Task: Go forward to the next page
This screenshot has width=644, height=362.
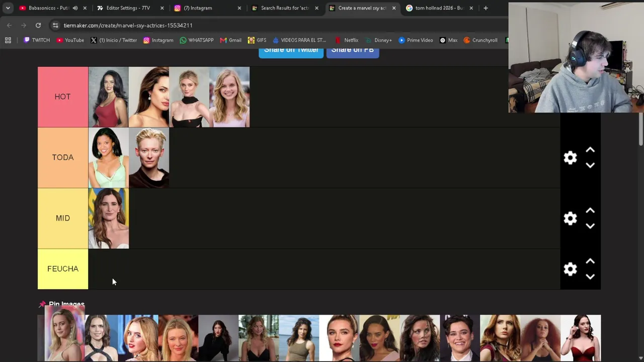Action: [24, 25]
